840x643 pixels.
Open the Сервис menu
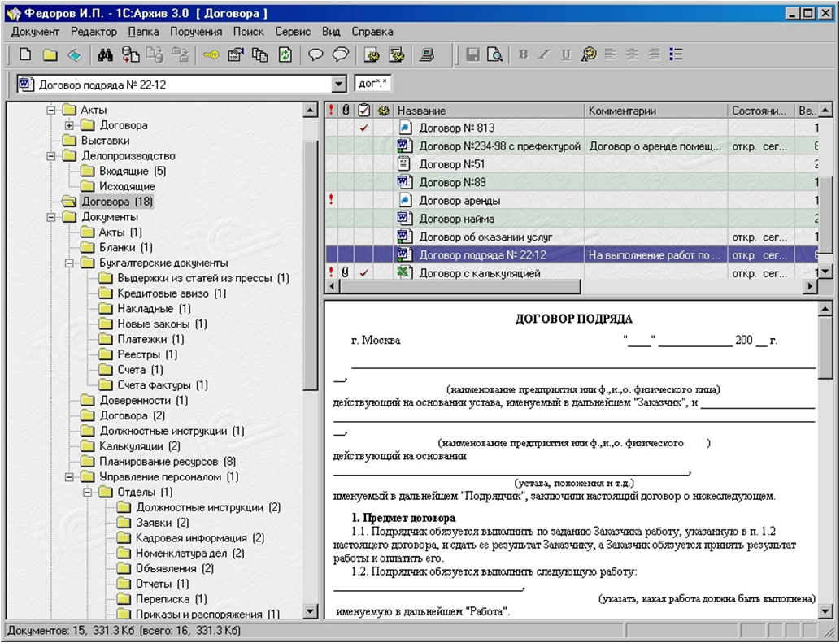click(293, 32)
